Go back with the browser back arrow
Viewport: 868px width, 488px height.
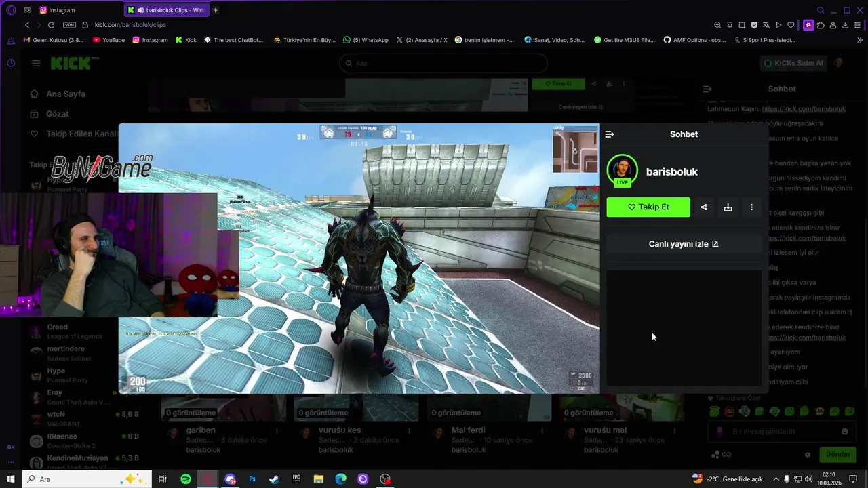coord(27,25)
